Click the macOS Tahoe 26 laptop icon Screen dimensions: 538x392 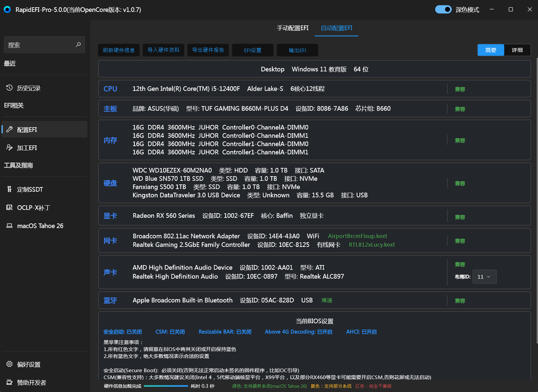click(x=9, y=225)
